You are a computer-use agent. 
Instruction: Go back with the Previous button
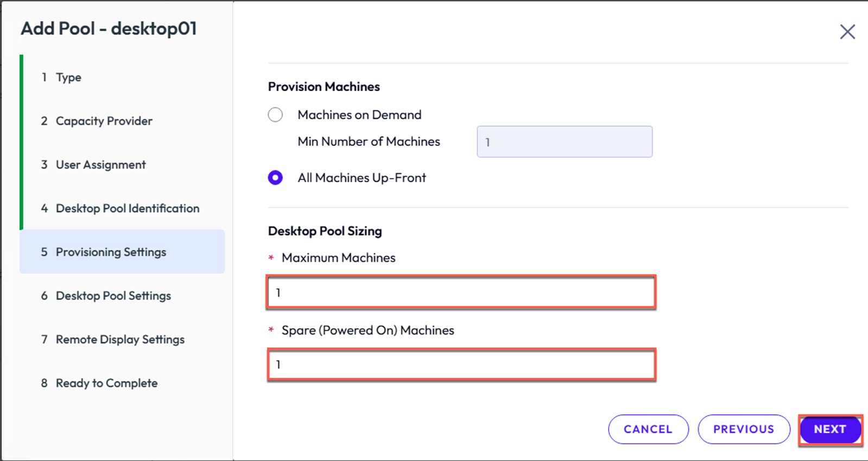pyautogui.click(x=744, y=429)
